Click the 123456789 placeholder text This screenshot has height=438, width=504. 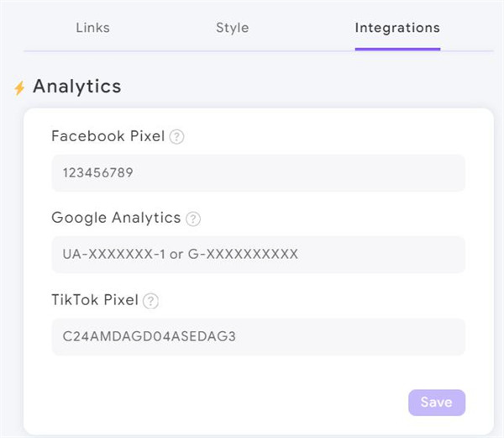click(98, 173)
